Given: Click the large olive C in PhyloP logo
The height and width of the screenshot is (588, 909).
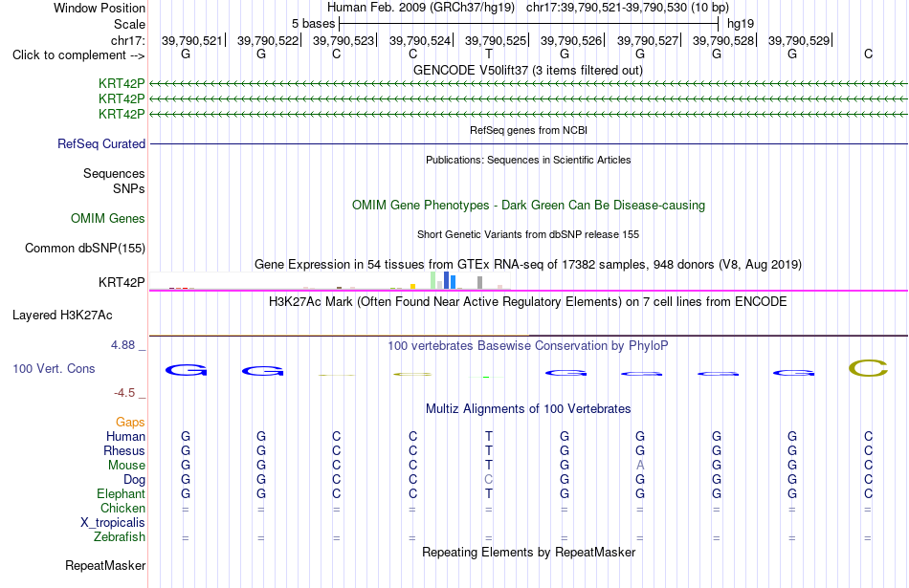Looking at the screenshot, I should (868, 368).
